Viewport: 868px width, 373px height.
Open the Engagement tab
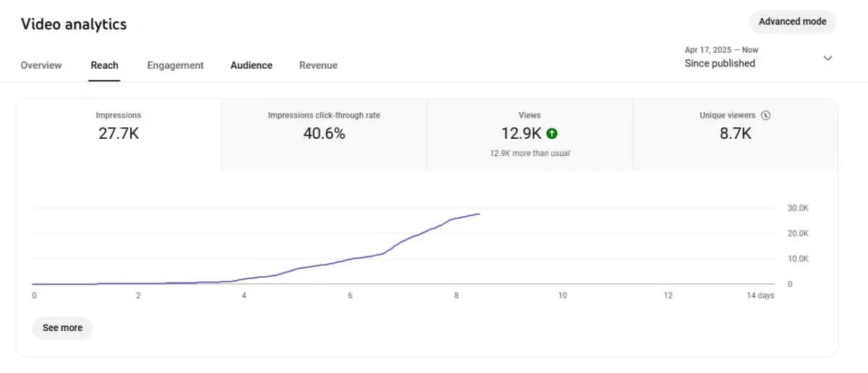pyautogui.click(x=175, y=65)
